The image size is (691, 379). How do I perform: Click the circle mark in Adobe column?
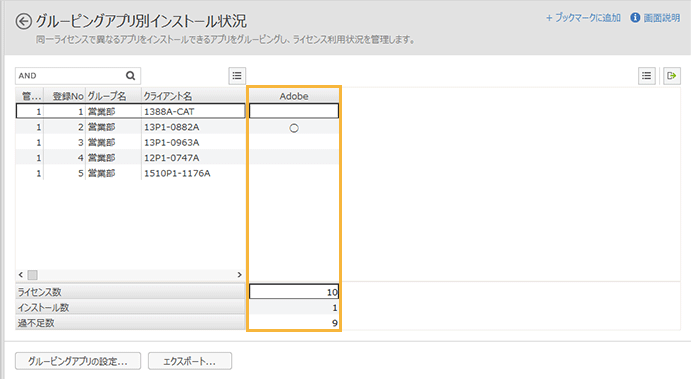(294, 128)
